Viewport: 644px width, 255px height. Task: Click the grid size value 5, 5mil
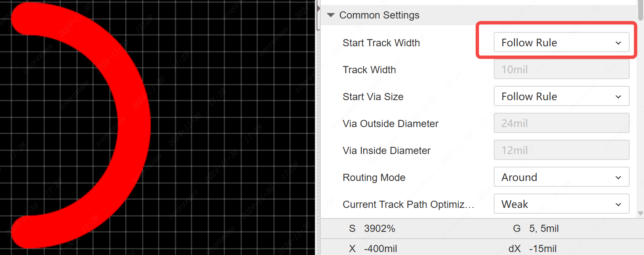coord(544,228)
